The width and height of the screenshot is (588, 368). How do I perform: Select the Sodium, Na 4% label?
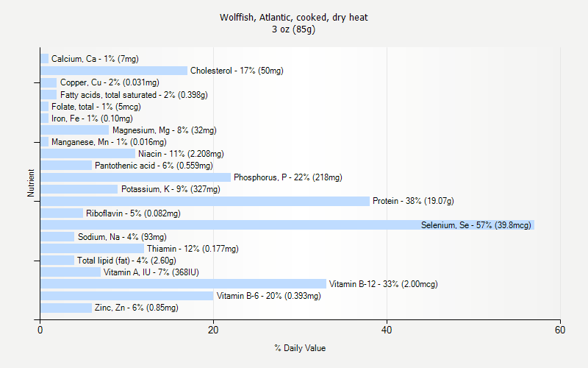(122, 237)
